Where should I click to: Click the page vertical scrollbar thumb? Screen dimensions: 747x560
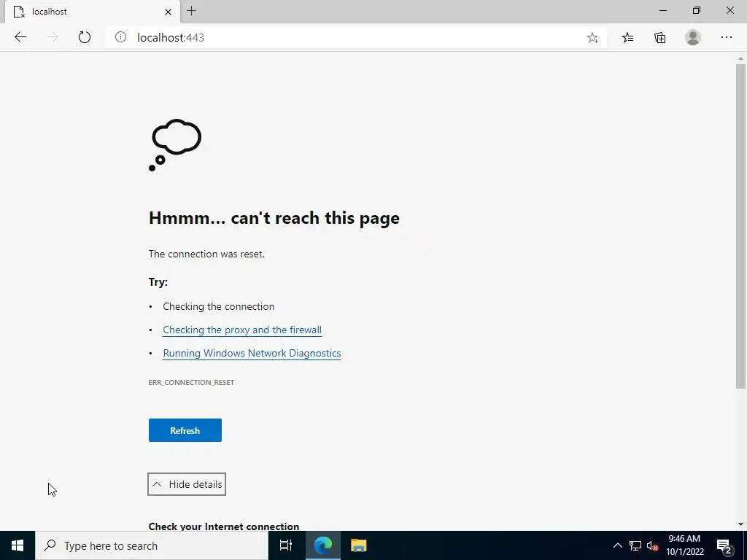[740, 226]
